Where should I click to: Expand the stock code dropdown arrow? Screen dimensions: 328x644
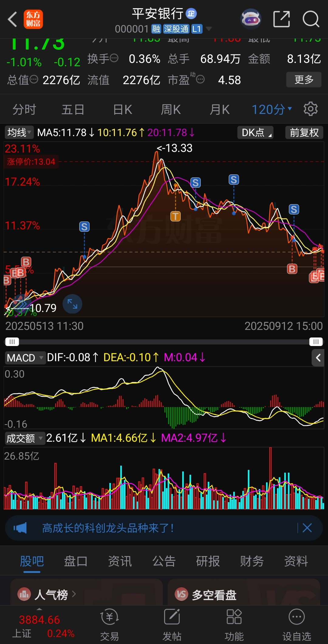pyautogui.click(x=209, y=29)
